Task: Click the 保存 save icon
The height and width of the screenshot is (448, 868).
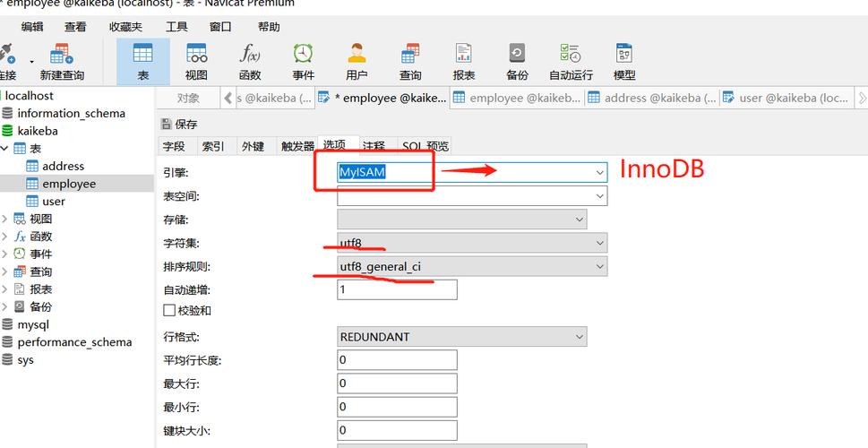Action: (x=166, y=125)
